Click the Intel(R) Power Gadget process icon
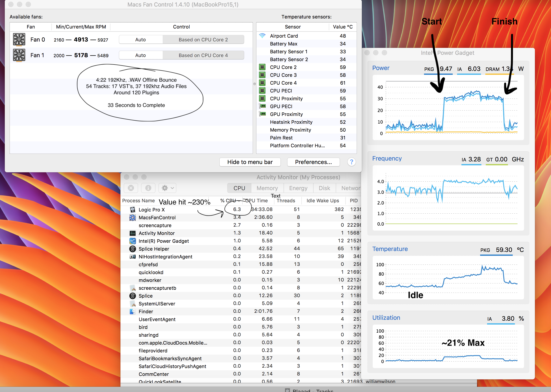Image resolution: width=551 pixels, height=392 pixels. [x=132, y=241]
